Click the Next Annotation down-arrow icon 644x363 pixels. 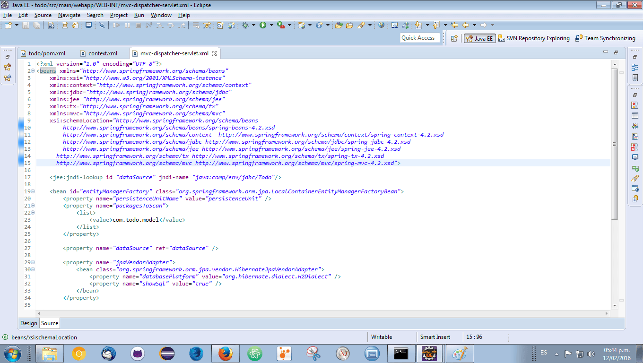[418, 25]
